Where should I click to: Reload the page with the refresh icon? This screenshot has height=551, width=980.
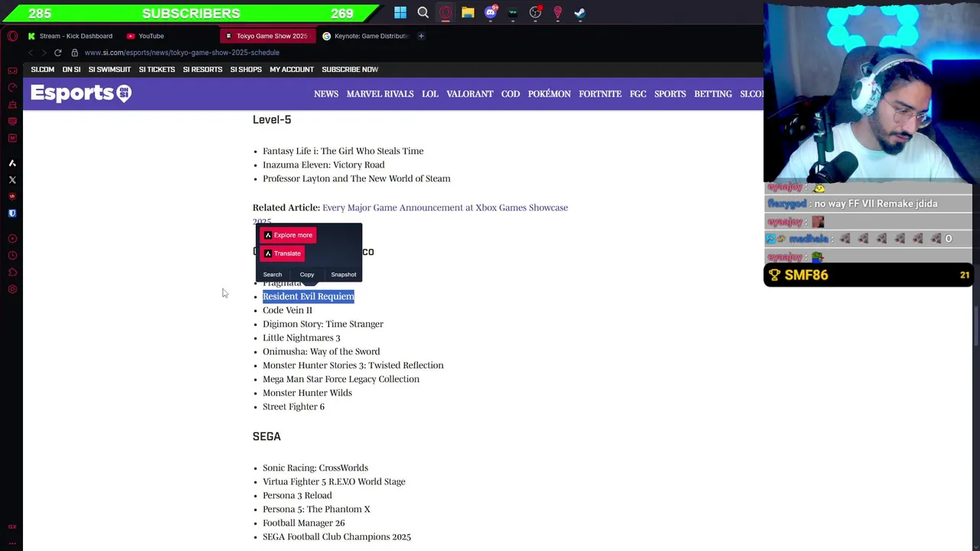pyautogui.click(x=57, y=53)
